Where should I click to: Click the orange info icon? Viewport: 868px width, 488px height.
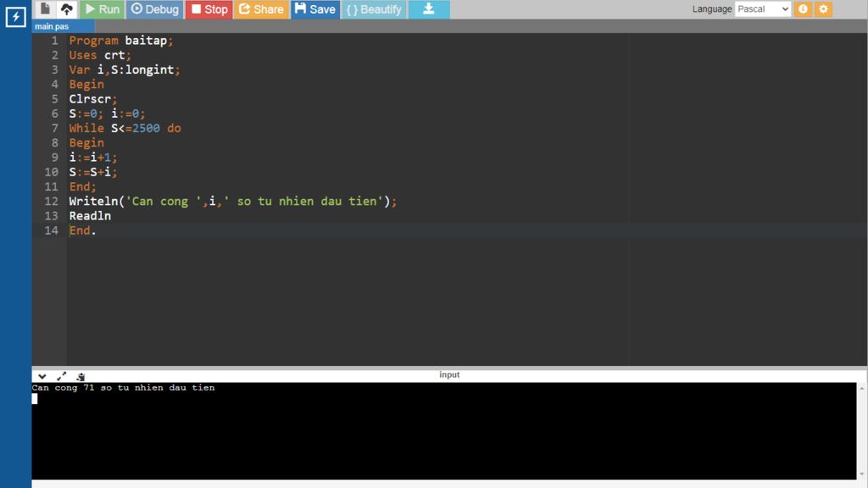coord(803,8)
